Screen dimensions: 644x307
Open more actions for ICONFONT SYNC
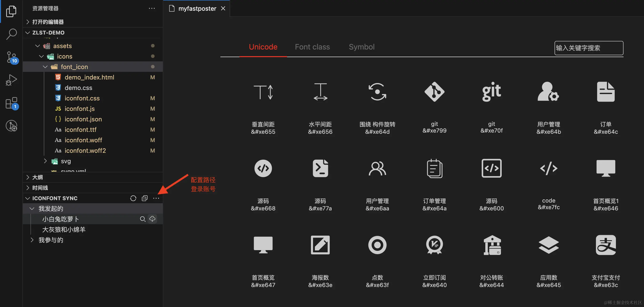click(156, 198)
